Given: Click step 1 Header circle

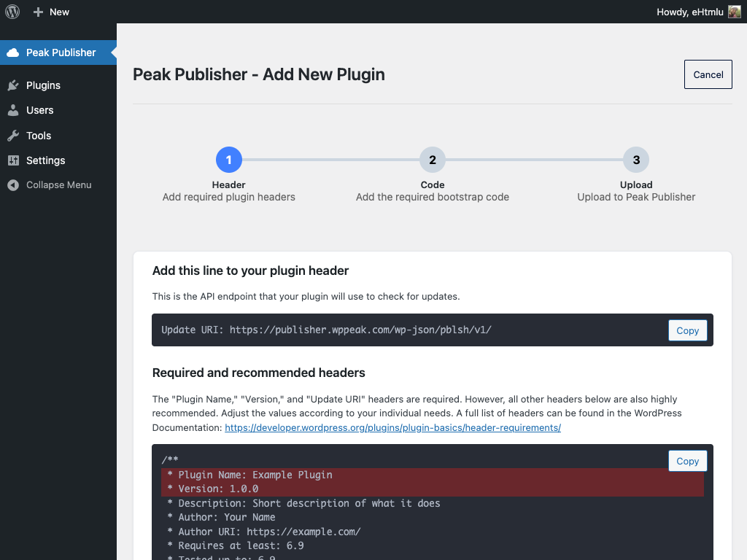Looking at the screenshot, I should pyautogui.click(x=229, y=160).
